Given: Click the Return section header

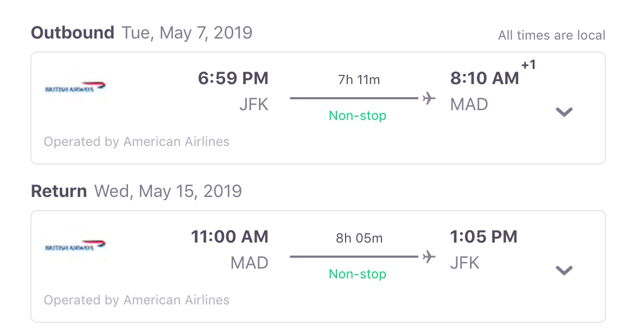Looking at the screenshot, I should 59,191.
